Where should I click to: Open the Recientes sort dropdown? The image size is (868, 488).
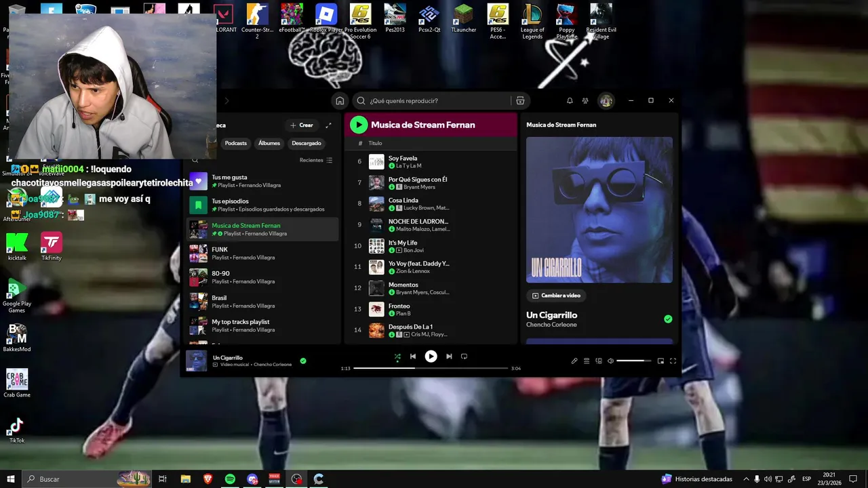tap(316, 161)
